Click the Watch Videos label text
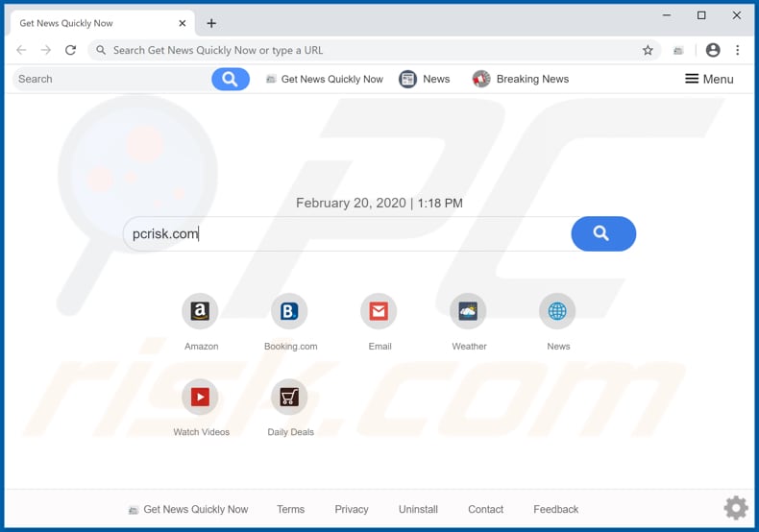Image resolution: width=759 pixels, height=532 pixels. pyautogui.click(x=202, y=432)
